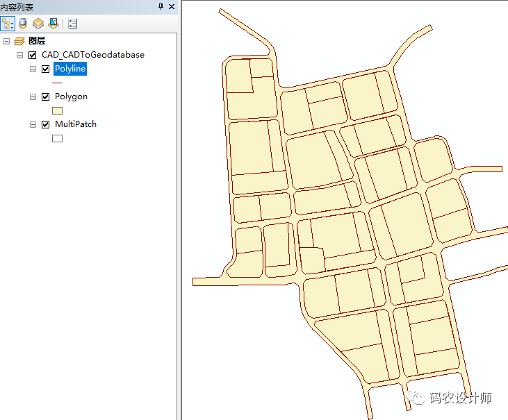The height and width of the screenshot is (420, 508).
Task: Close the table of contents panel
Action: 172,6
